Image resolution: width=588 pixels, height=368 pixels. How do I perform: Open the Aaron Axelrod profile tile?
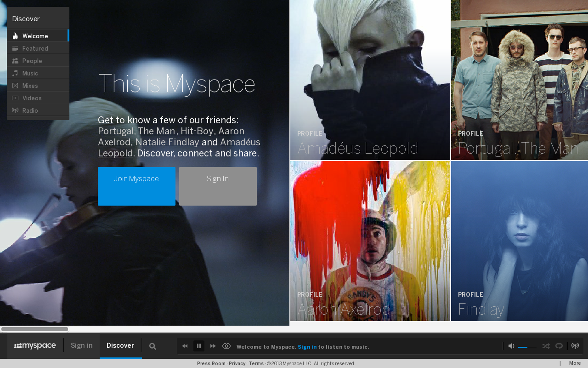click(x=370, y=241)
